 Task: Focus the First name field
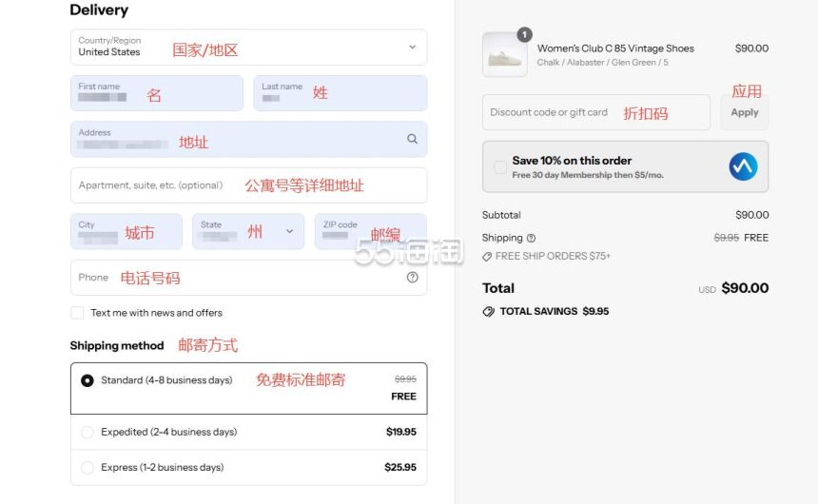157,93
